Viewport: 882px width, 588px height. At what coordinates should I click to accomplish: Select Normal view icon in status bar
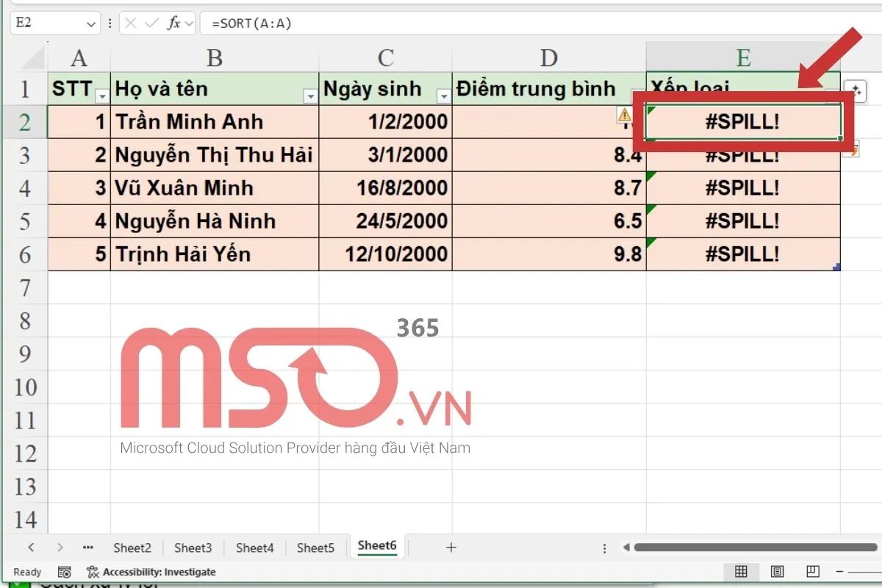pyautogui.click(x=742, y=572)
